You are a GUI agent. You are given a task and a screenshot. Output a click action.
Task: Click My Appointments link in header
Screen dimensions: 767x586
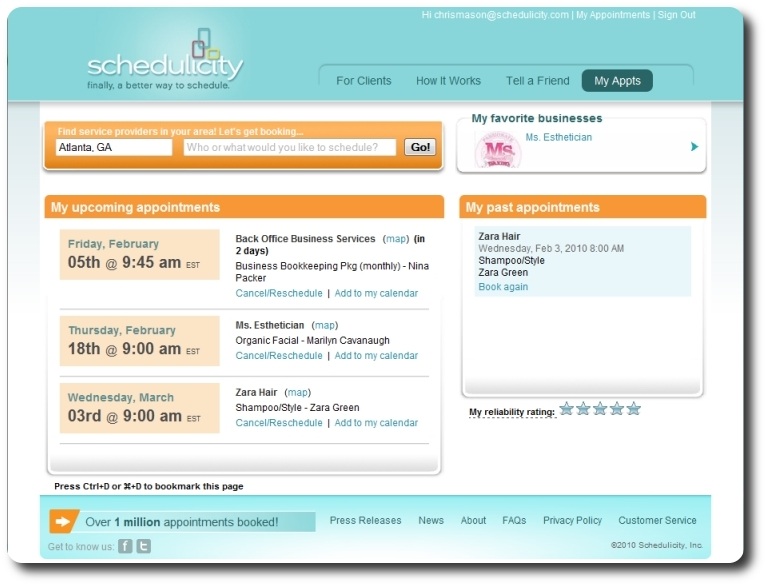point(613,15)
